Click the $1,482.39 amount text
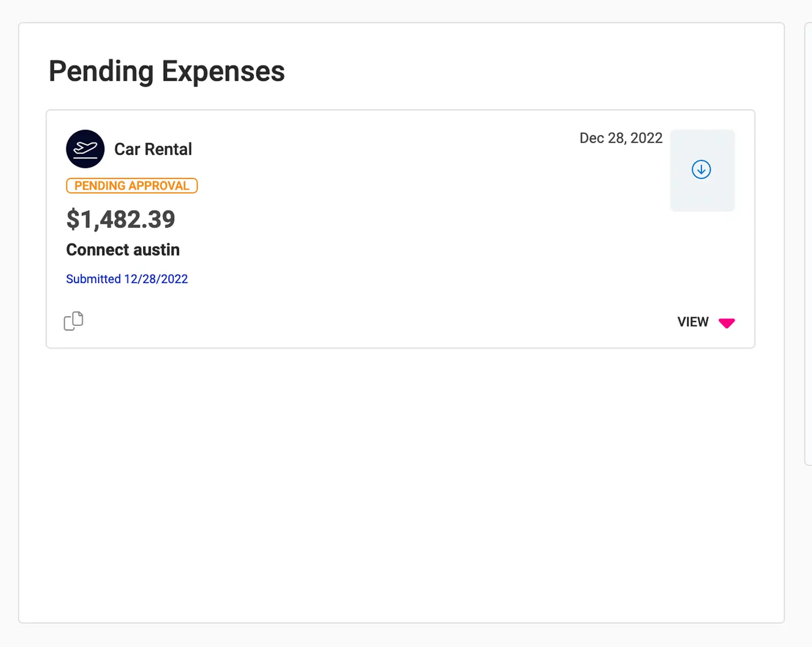The width and height of the screenshot is (812, 647). click(120, 219)
